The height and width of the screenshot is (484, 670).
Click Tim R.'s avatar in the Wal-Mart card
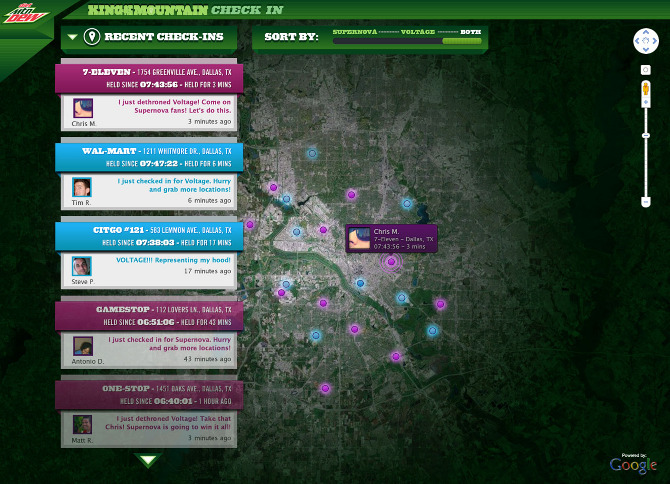pos(82,187)
